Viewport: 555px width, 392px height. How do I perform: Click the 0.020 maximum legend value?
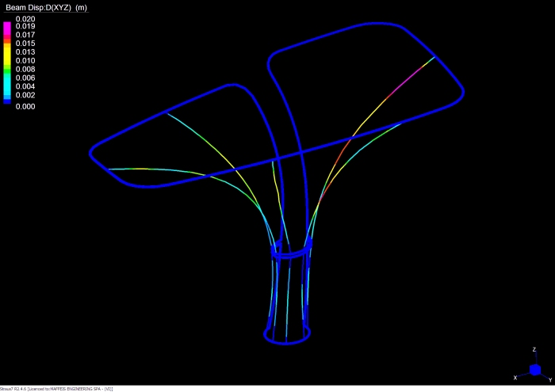(25, 18)
